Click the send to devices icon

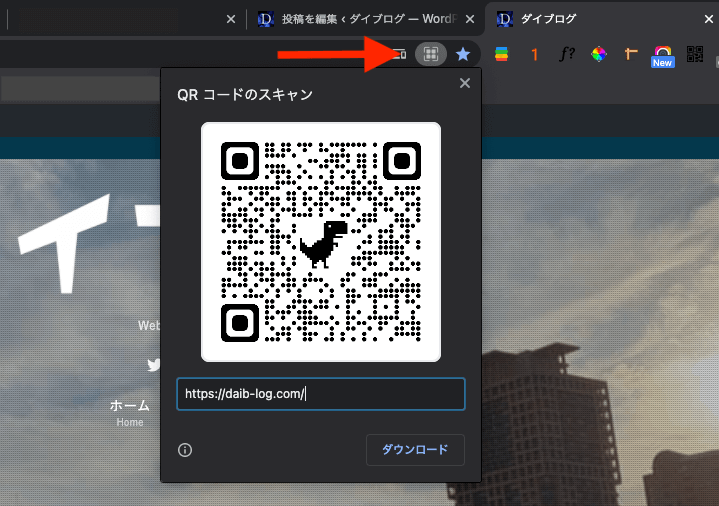point(400,55)
